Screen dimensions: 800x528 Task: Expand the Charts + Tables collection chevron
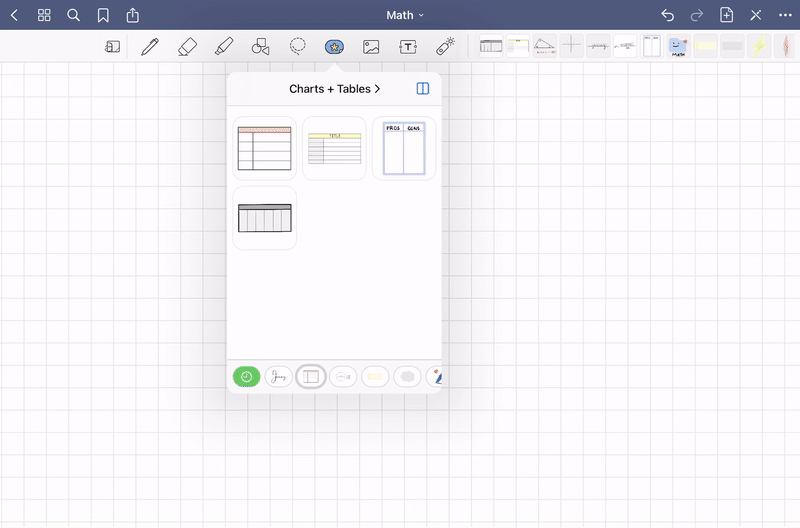tap(378, 89)
